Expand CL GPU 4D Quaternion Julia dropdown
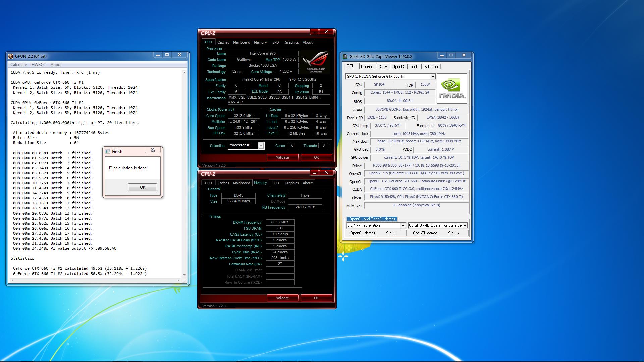Screen dimensions: 644x362 tap(465, 226)
